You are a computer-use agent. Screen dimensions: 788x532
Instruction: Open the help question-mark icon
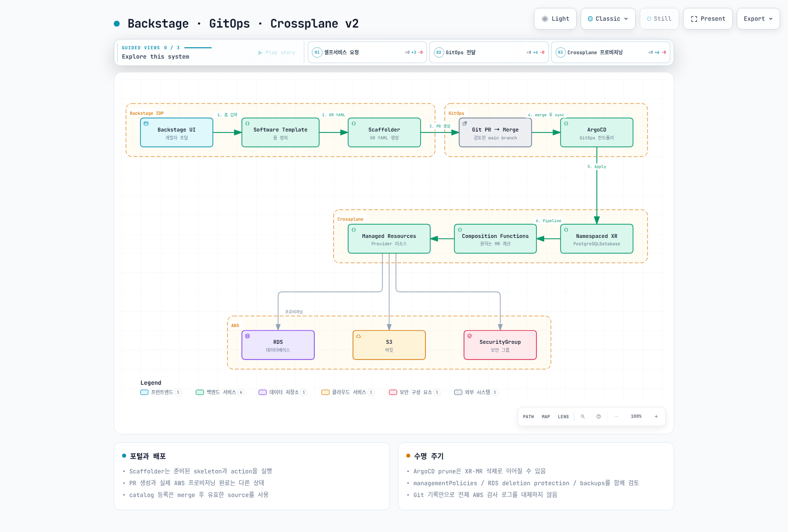tap(598, 417)
